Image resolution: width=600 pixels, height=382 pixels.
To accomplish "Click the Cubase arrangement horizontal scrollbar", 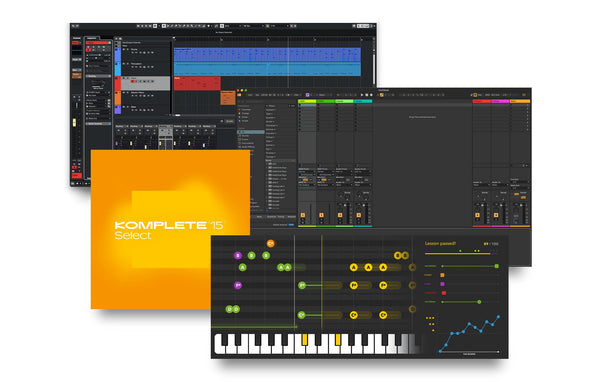I will [178, 115].
